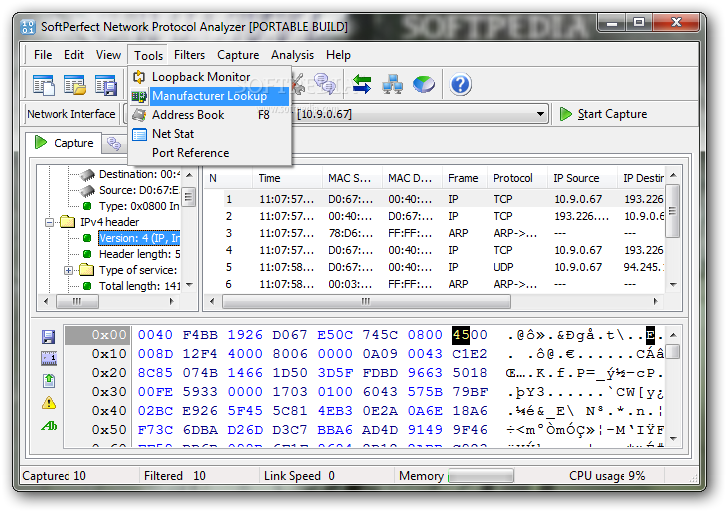Image resolution: width=727 pixels, height=512 pixels.
Task: Open the Filters menu
Action: coord(189,55)
